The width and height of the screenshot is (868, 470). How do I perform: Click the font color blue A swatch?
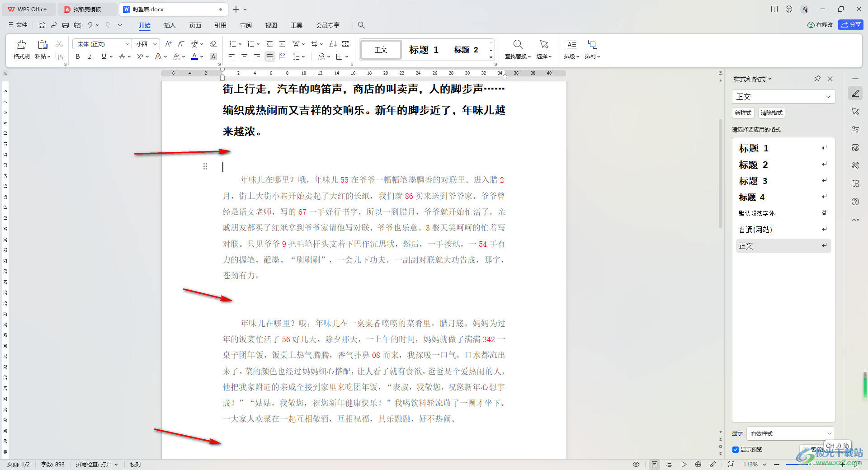coord(194,56)
